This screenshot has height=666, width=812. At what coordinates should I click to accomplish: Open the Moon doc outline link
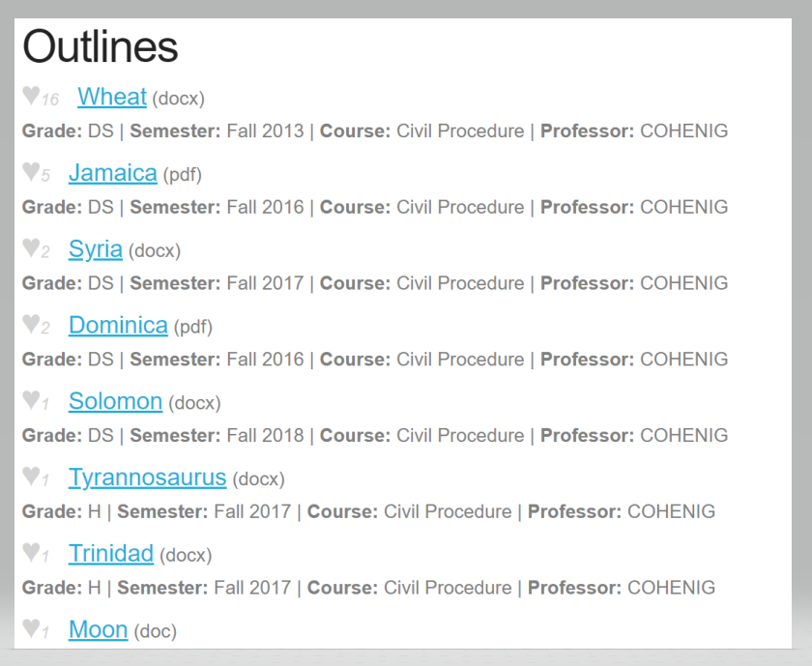[99, 629]
